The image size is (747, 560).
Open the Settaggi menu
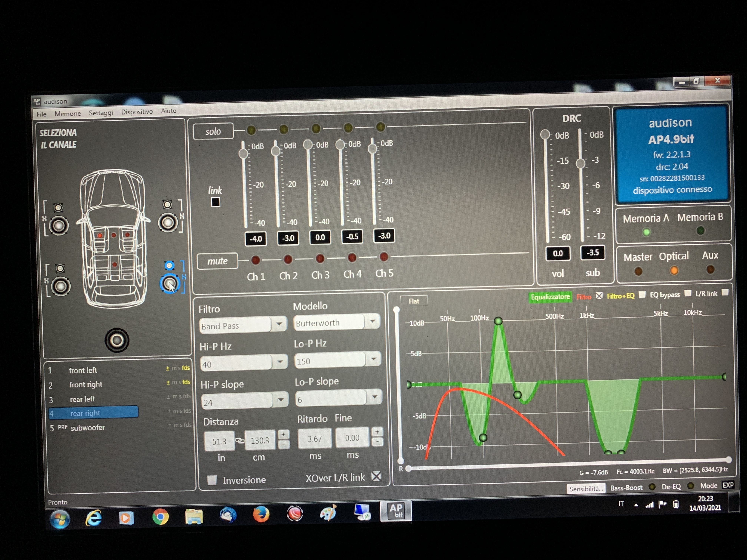coord(101,112)
